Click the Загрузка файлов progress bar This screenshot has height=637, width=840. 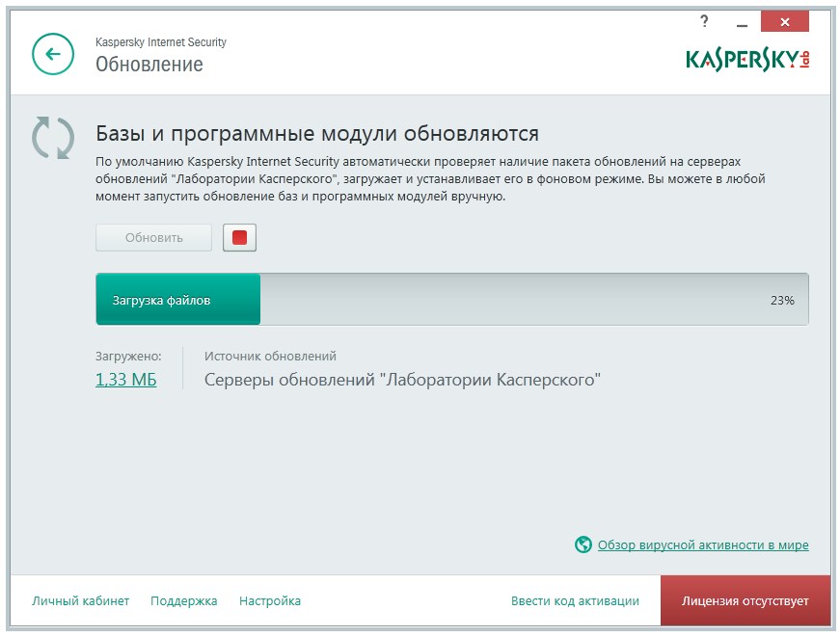coord(452,300)
